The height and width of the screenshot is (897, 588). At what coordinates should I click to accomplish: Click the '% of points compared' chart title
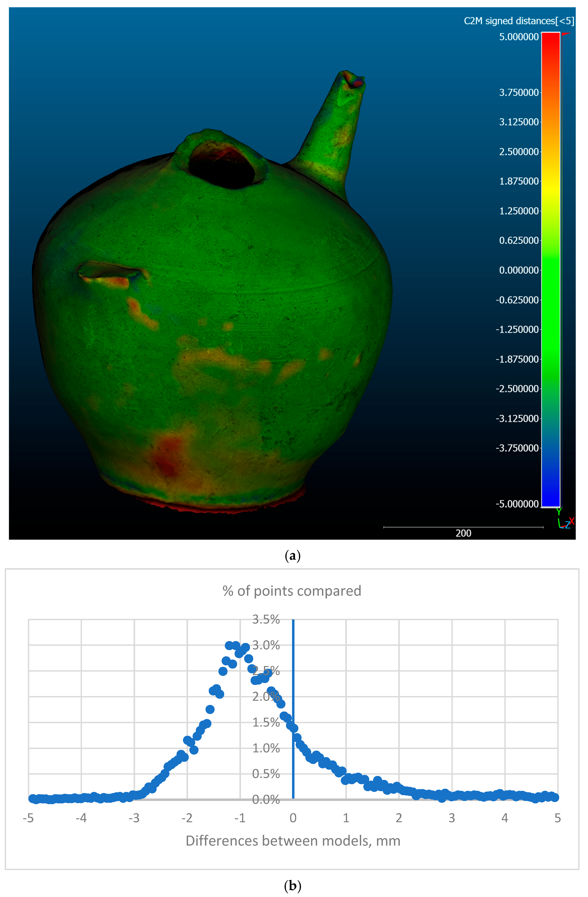click(x=292, y=591)
